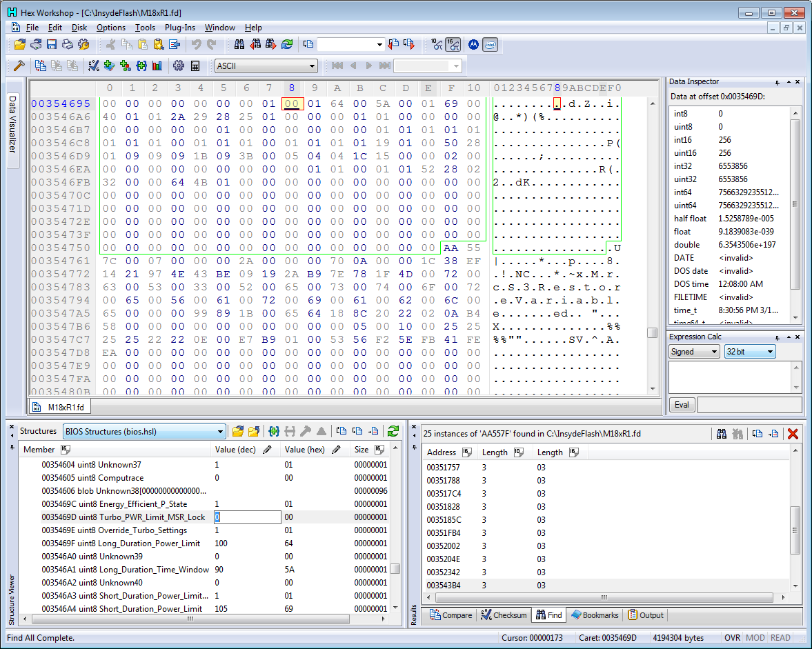
Task: Click the Cut scissors icon
Action: (x=110, y=45)
